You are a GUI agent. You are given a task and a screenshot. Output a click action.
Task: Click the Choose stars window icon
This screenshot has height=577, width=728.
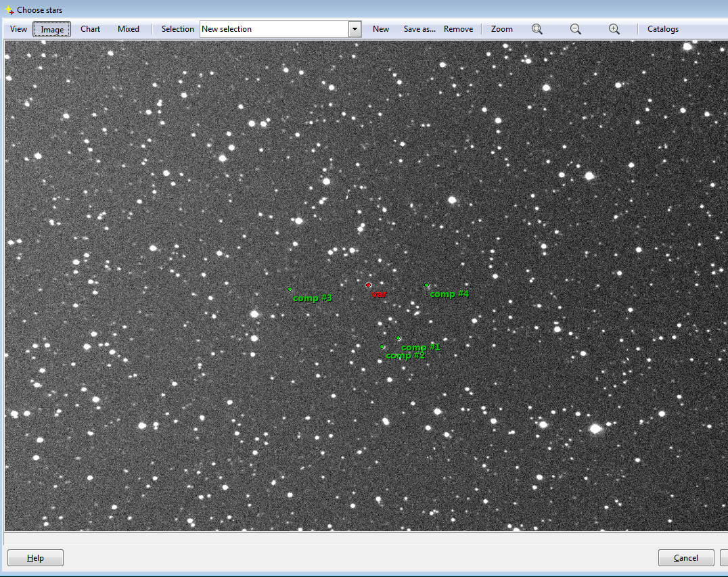tap(9, 10)
